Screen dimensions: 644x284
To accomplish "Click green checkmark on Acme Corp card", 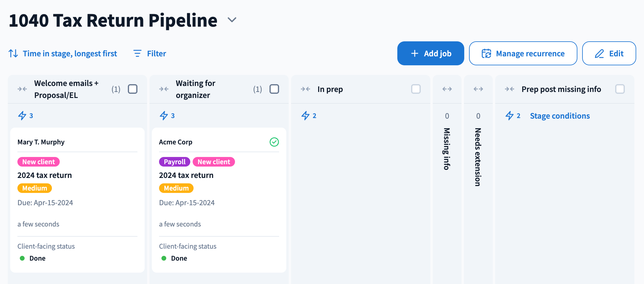I will pyautogui.click(x=274, y=142).
